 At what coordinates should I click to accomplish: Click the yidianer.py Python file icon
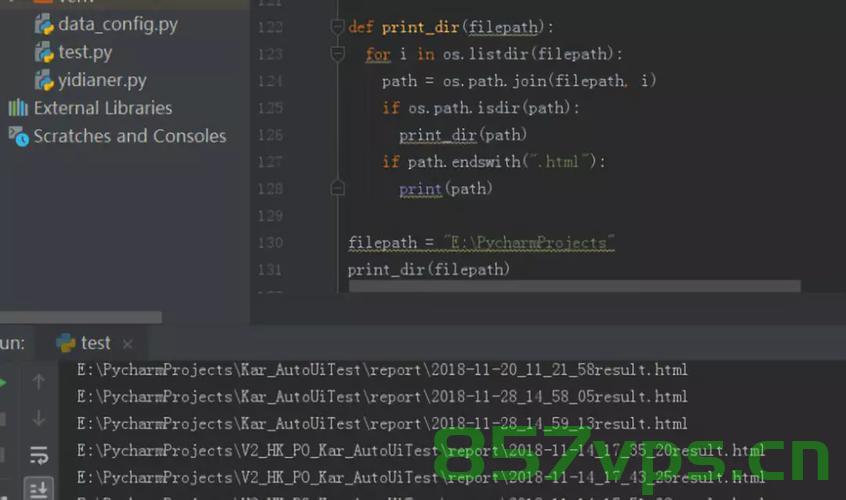tap(44, 81)
